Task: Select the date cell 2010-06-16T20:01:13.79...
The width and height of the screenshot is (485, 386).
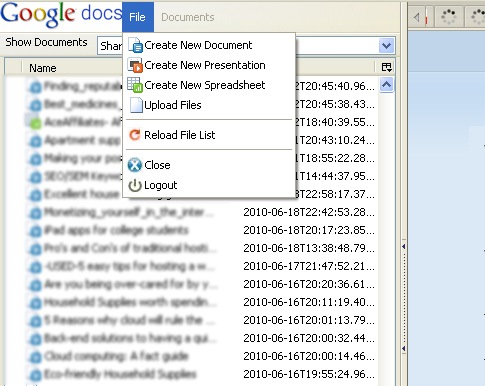Action: [x=309, y=320]
